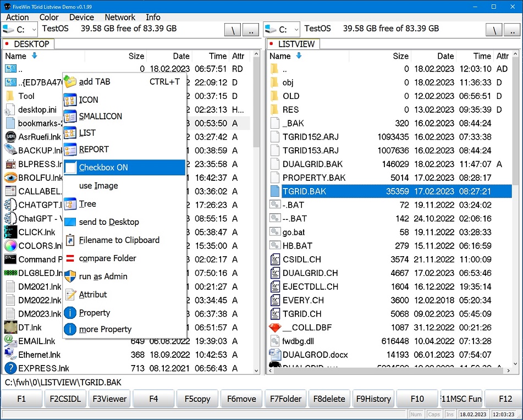Click the __COLL.DBF red gem icon

(275, 328)
